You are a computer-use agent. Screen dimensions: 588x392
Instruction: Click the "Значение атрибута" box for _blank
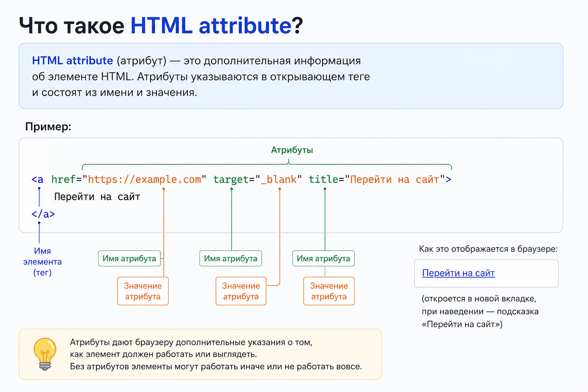241,291
